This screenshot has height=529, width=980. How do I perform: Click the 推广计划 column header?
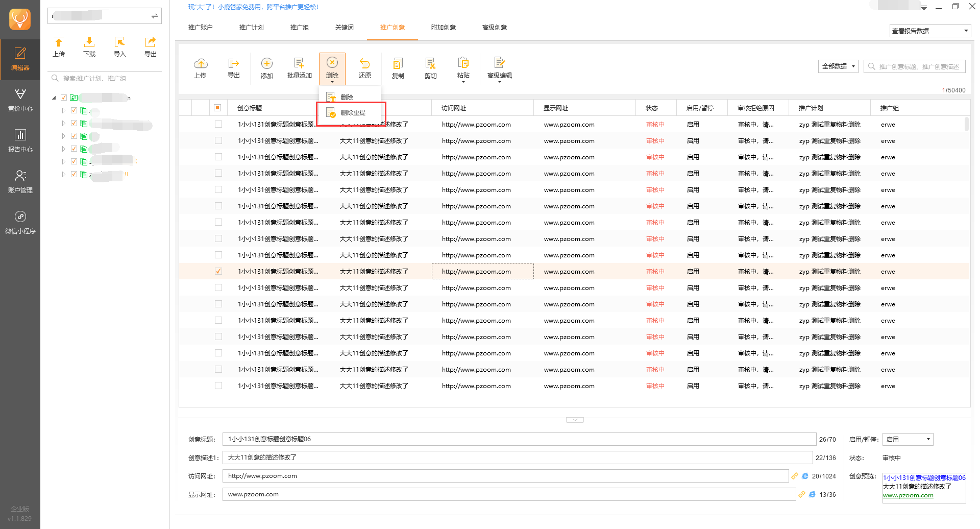click(811, 108)
